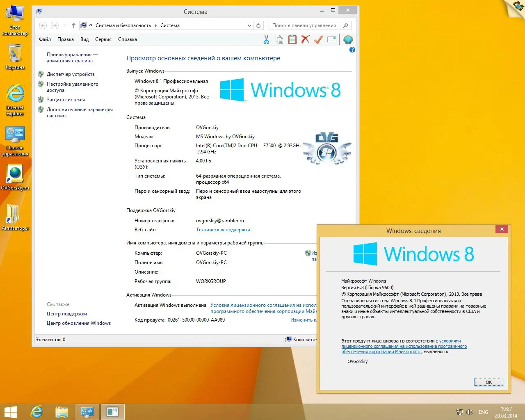
Task: Click OK in Windows: сведения dialog
Action: tap(489, 382)
